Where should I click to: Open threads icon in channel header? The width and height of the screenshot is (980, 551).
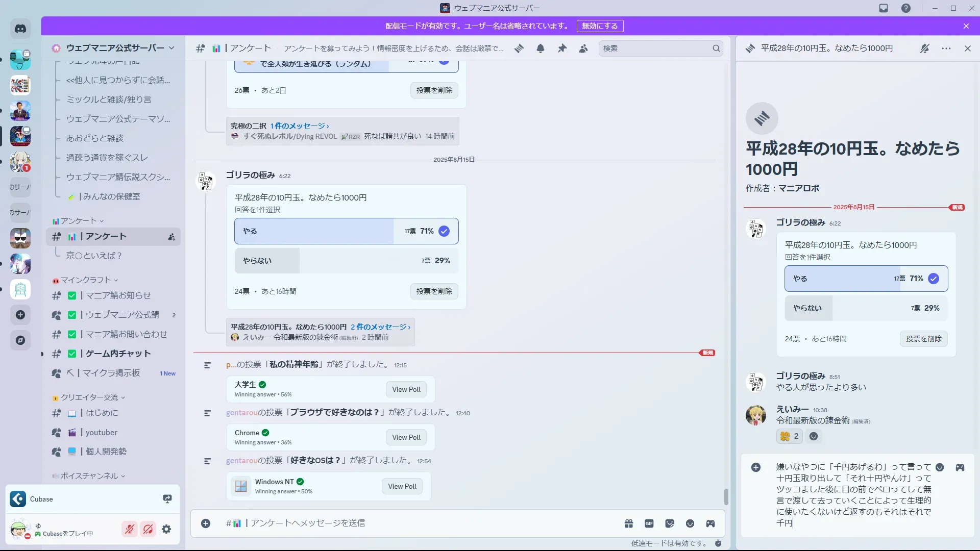point(519,48)
